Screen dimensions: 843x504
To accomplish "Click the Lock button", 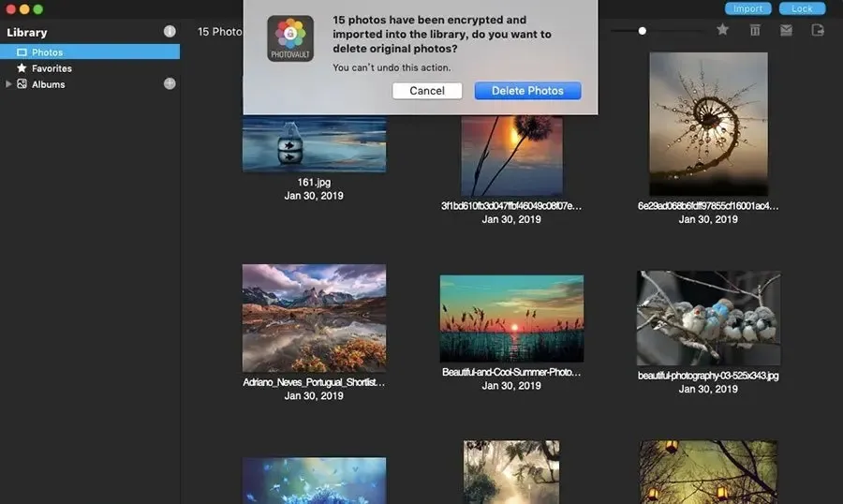I will point(802,8).
